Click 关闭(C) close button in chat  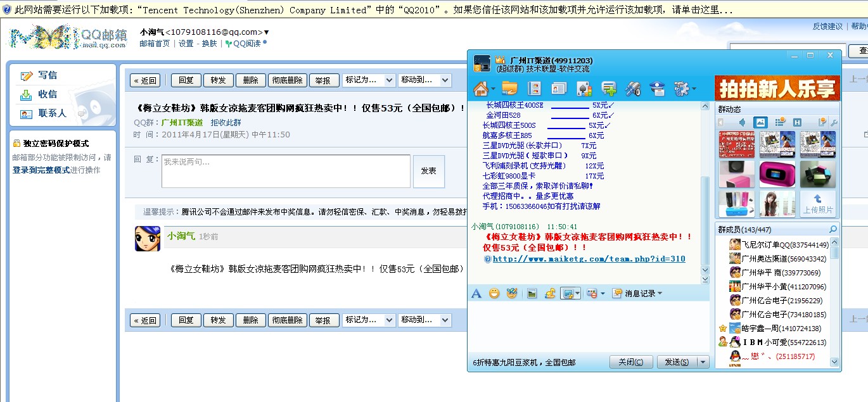(631, 362)
